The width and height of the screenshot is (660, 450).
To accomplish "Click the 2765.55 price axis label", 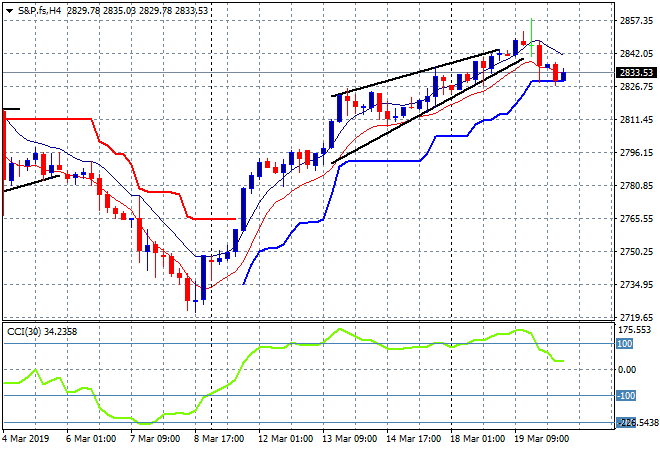I will (636, 218).
